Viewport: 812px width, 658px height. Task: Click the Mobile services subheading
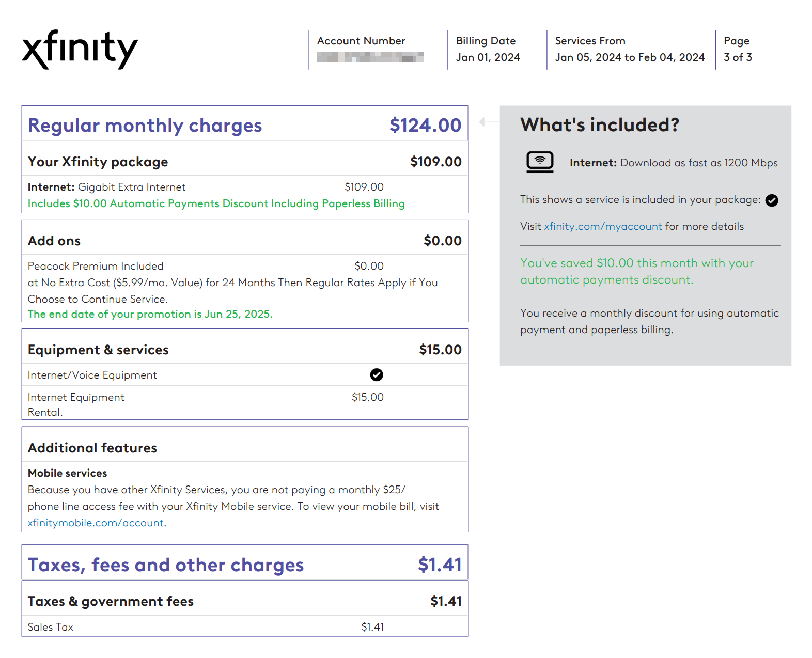[x=68, y=473]
